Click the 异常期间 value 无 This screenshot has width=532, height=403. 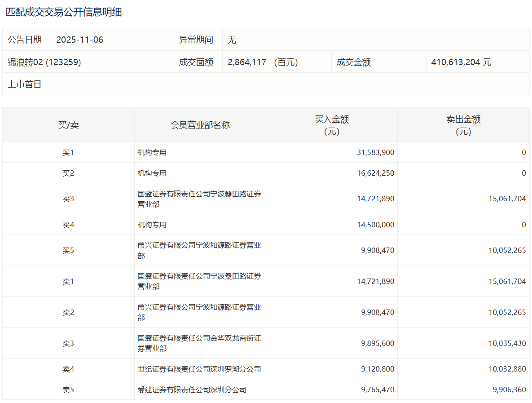[232, 40]
